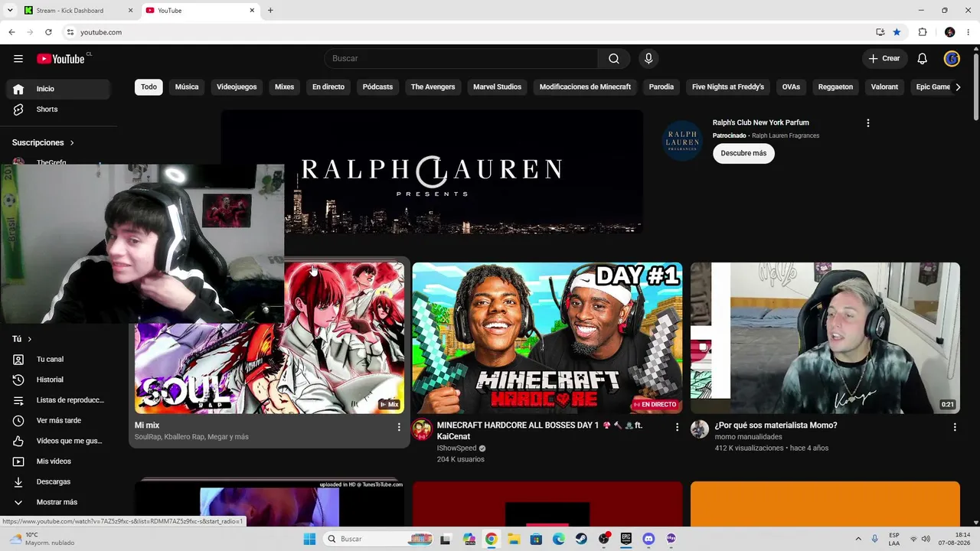Click the search magnifier button

tap(614, 59)
